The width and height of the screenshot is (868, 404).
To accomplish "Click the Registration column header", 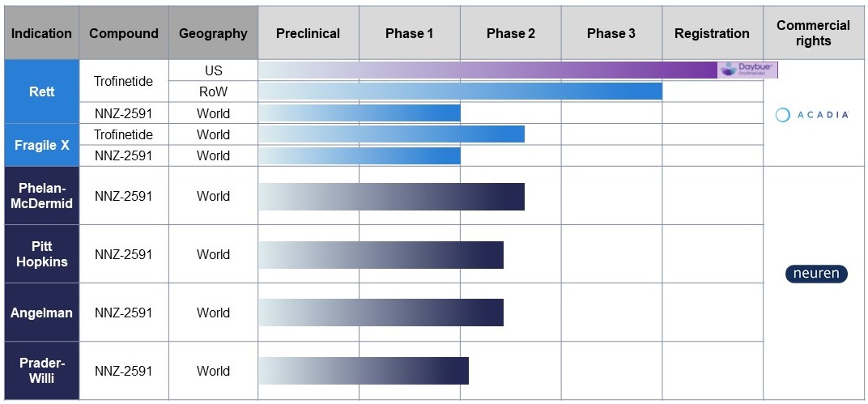I will pos(712,33).
